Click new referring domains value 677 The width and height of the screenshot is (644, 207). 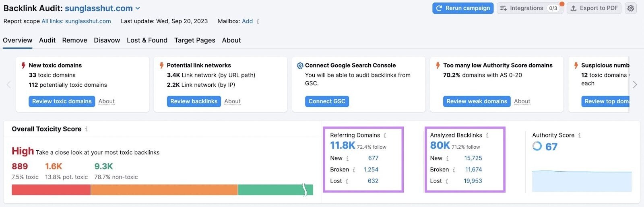373,158
